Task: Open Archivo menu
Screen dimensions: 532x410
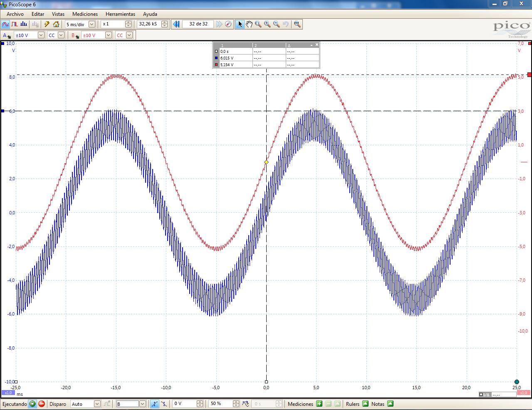Action: click(x=15, y=14)
